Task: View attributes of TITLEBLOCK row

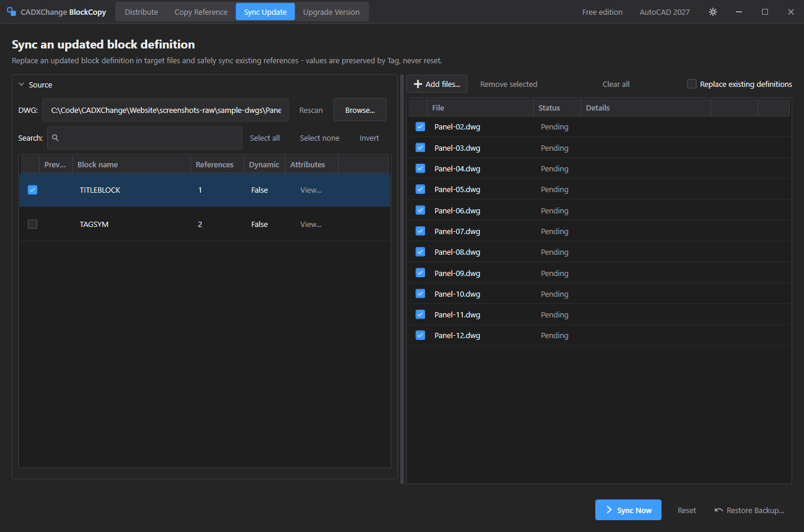Action: click(311, 190)
